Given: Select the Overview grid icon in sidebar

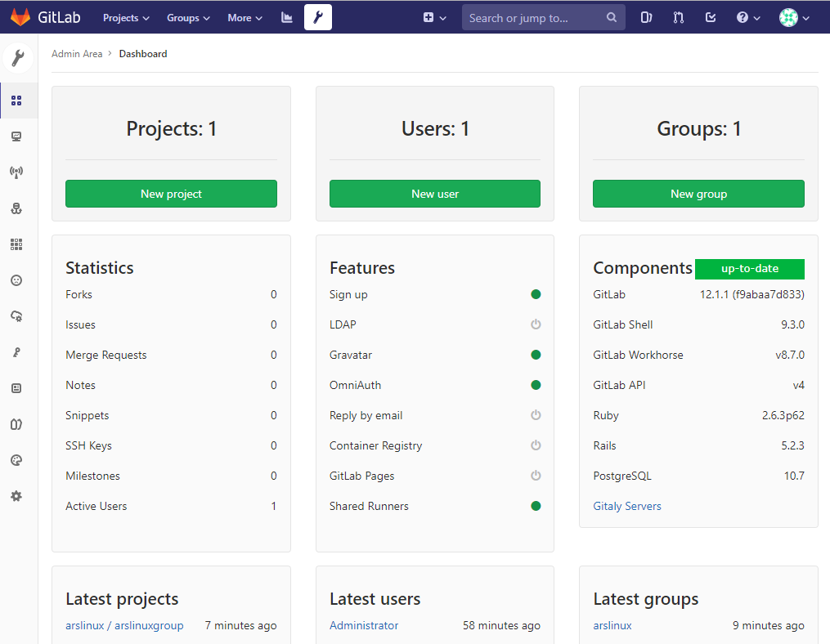Looking at the screenshot, I should tap(16, 101).
